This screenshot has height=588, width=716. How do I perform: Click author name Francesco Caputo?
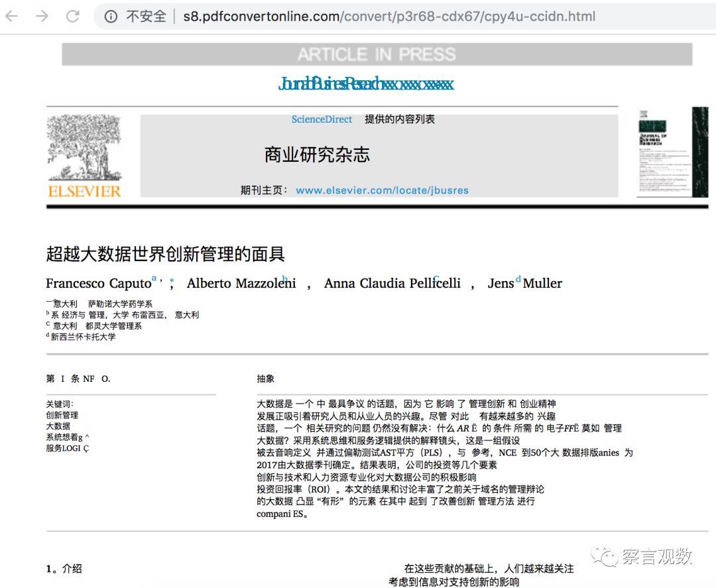coord(99,284)
